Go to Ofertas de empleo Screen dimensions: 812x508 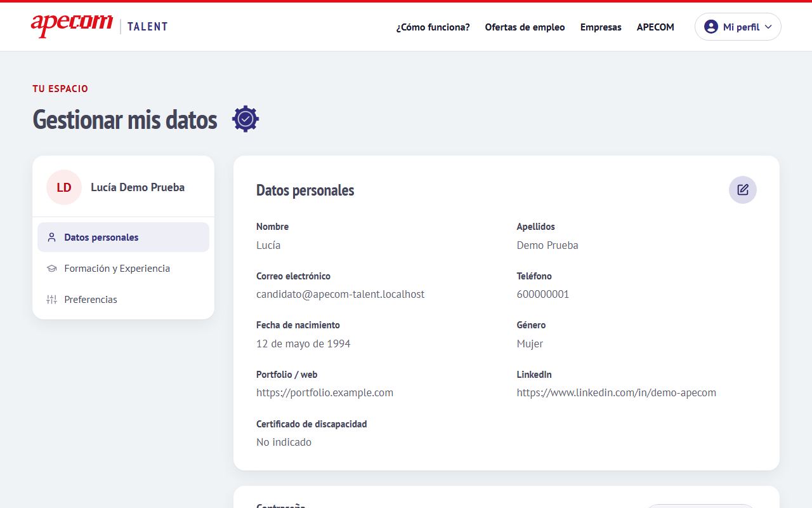coord(525,27)
